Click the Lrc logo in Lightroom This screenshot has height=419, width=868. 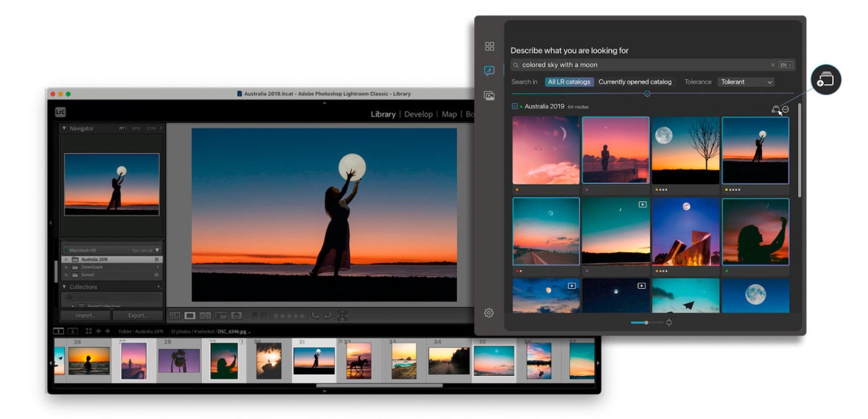(x=60, y=112)
